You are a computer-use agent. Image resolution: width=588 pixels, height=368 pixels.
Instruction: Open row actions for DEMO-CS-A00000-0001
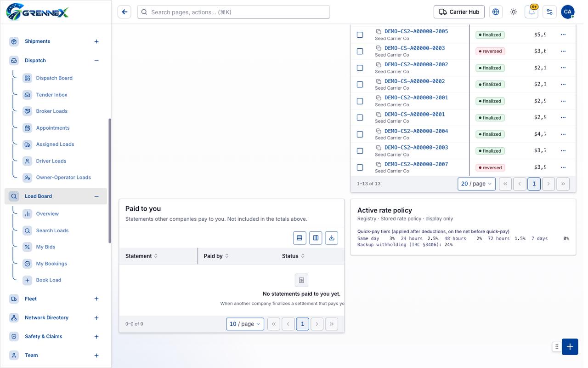[x=563, y=117]
